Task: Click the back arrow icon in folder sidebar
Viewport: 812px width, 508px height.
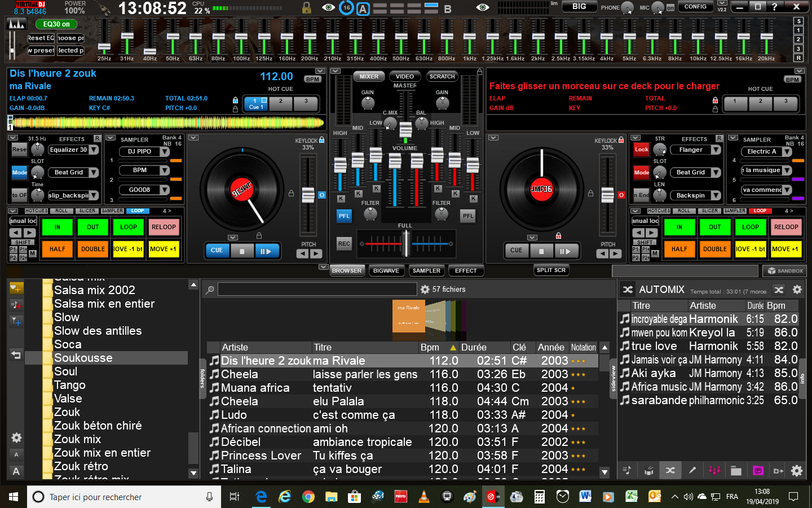Action: tap(16, 355)
